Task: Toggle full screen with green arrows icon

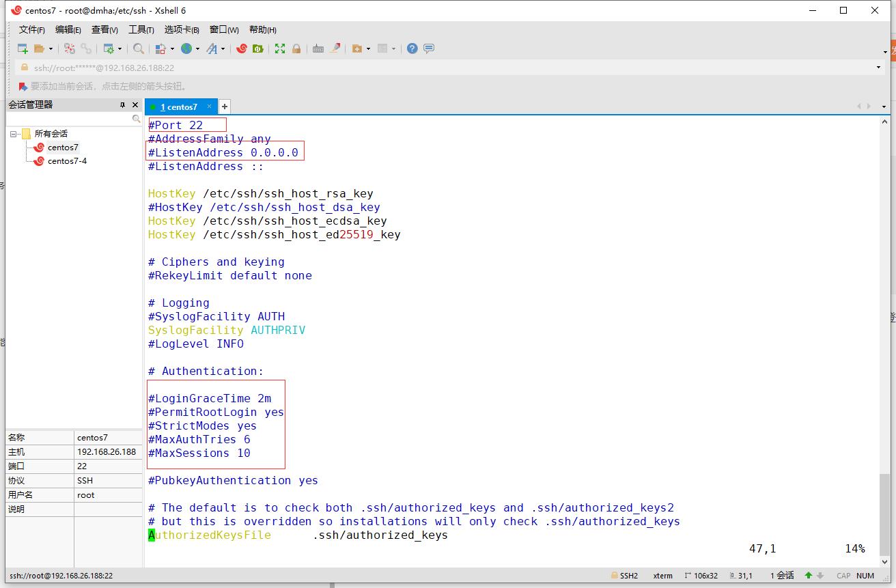Action: tap(280, 48)
